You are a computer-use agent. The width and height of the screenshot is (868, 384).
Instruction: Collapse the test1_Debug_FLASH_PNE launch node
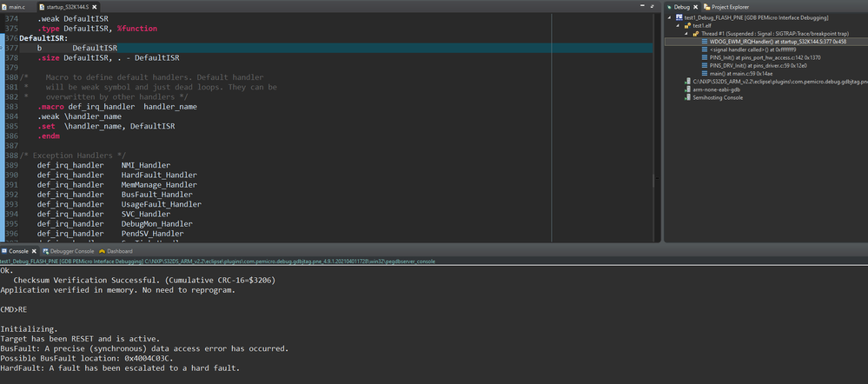click(670, 17)
